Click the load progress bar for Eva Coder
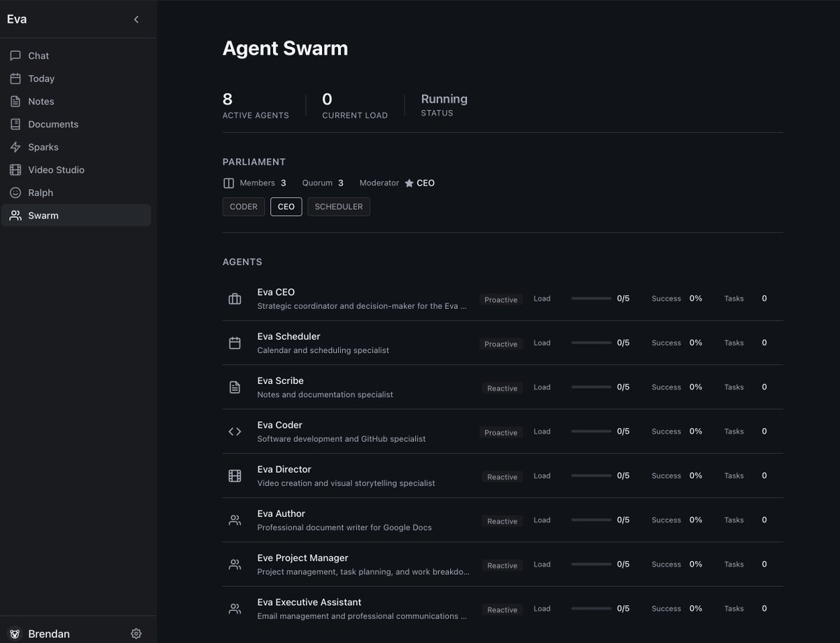Screen dimensions: 840x643 (x=591, y=431)
